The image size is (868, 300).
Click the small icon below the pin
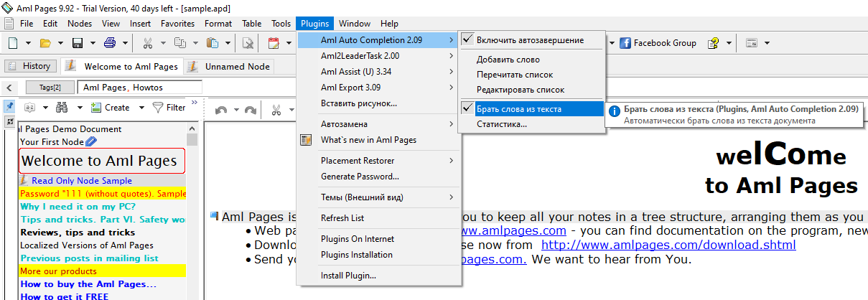10,122
